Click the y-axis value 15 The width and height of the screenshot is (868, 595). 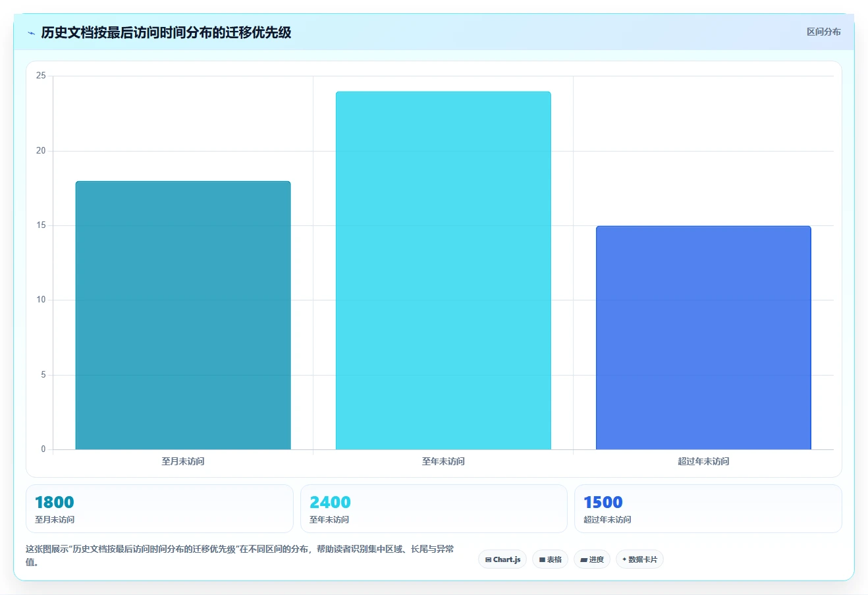41,225
